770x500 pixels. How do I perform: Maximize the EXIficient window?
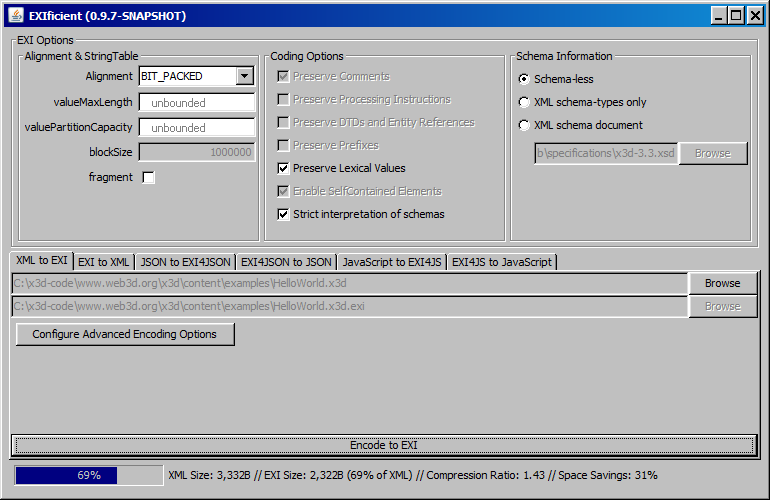[x=737, y=16]
